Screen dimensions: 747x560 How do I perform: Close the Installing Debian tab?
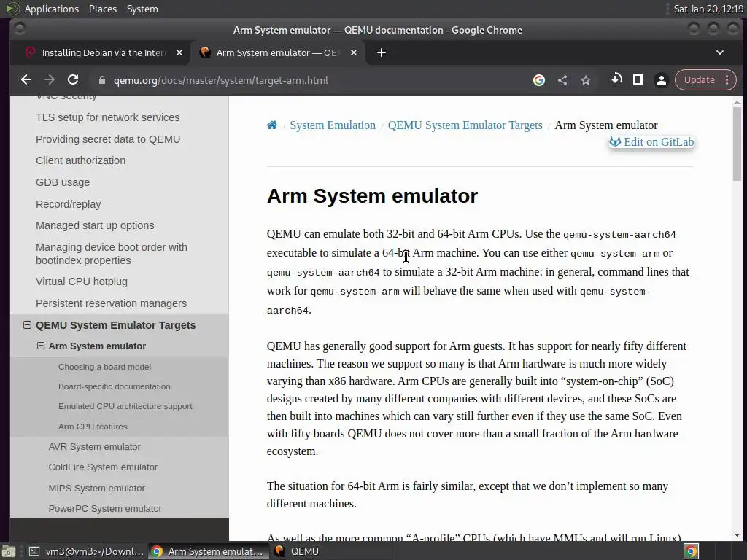point(179,52)
